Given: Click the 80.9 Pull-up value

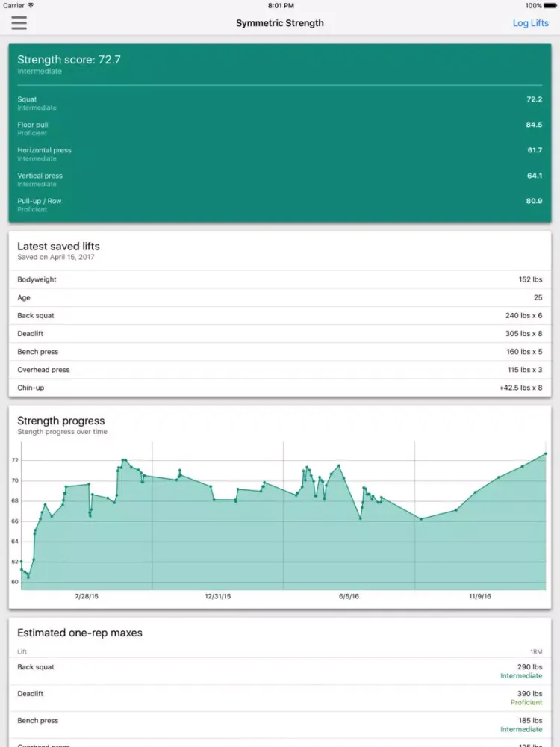Looking at the screenshot, I should click(x=534, y=201).
